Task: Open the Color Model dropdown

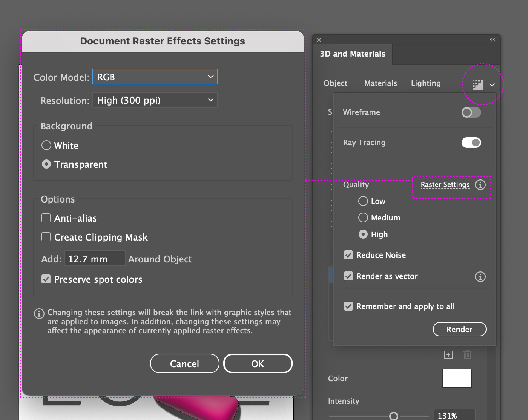Action: [155, 77]
